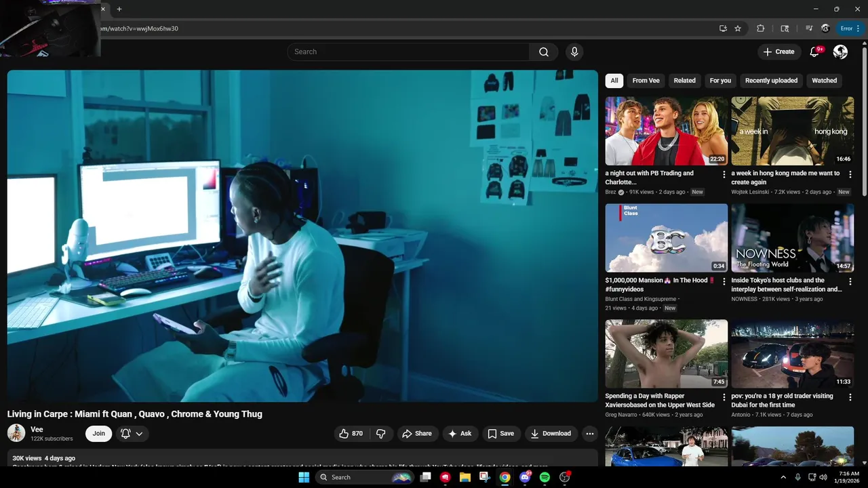This screenshot has height=488, width=868.
Task: Click the Ask button
Action: [x=460, y=434]
